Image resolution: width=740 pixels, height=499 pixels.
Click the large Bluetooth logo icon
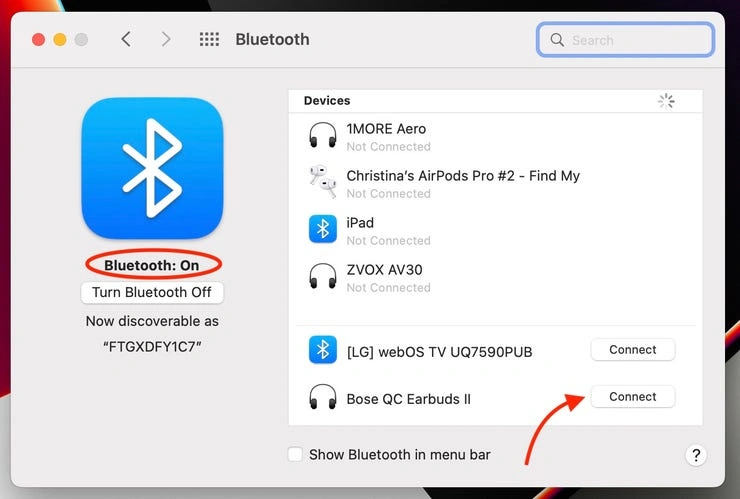(x=152, y=168)
